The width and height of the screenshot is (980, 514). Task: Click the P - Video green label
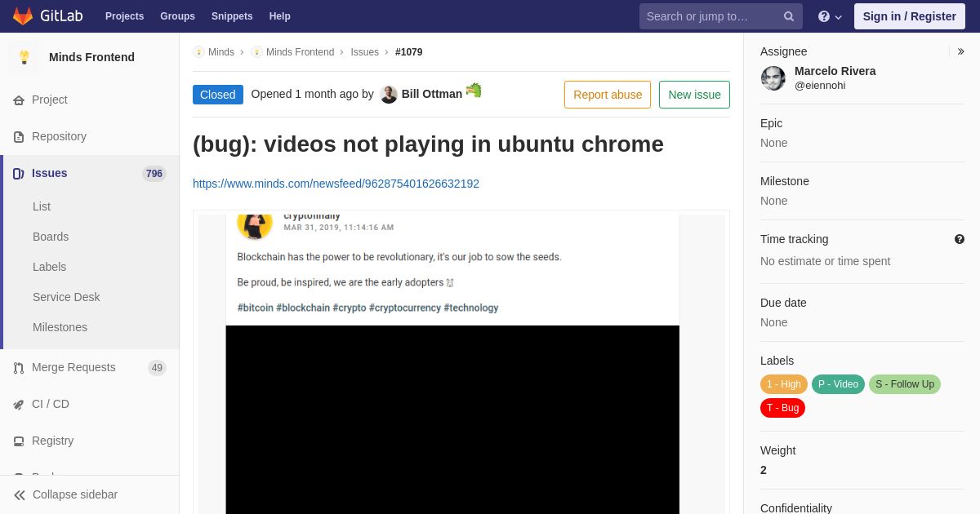(x=838, y=384)
